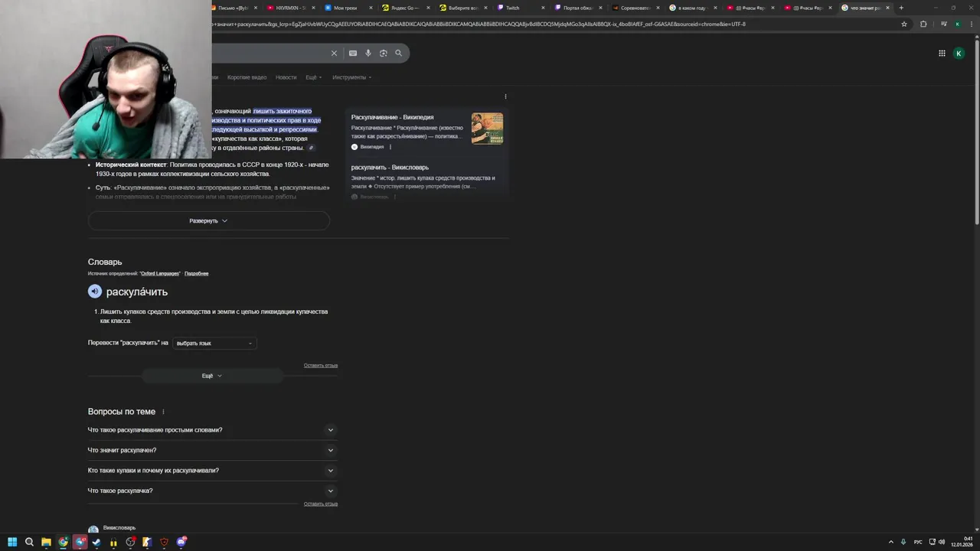This screenshot has width=980, height=551.
Task: Open options dots next to Википедия source
Action: click(390, 147)
